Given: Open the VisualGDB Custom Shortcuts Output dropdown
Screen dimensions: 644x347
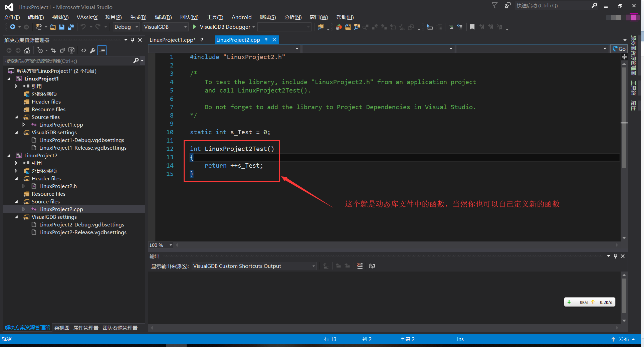Looking at the screenshot, I should (312, 266).
